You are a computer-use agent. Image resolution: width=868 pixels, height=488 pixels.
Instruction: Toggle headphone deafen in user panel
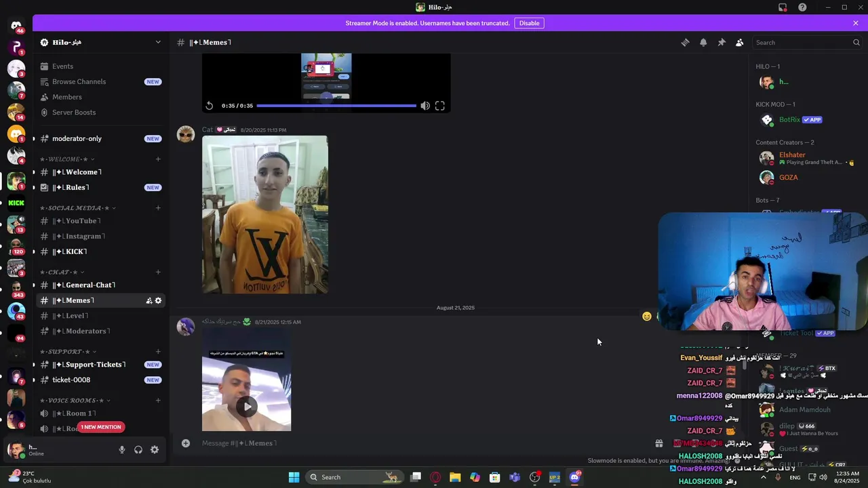tap(138, 449)
